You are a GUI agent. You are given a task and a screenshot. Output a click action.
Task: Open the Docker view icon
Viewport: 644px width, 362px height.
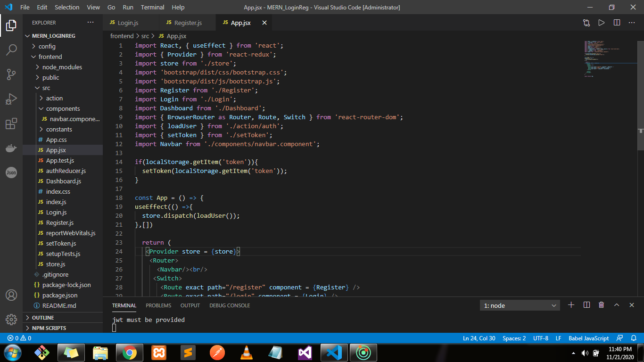coord(11,148)
